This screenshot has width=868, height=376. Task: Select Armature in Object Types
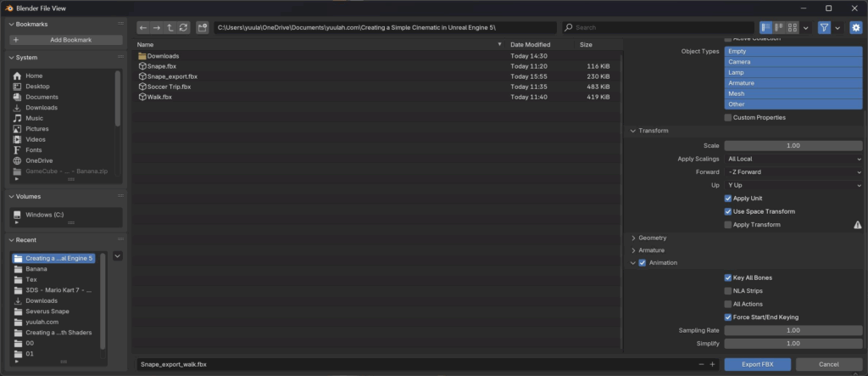click(793, 83)
